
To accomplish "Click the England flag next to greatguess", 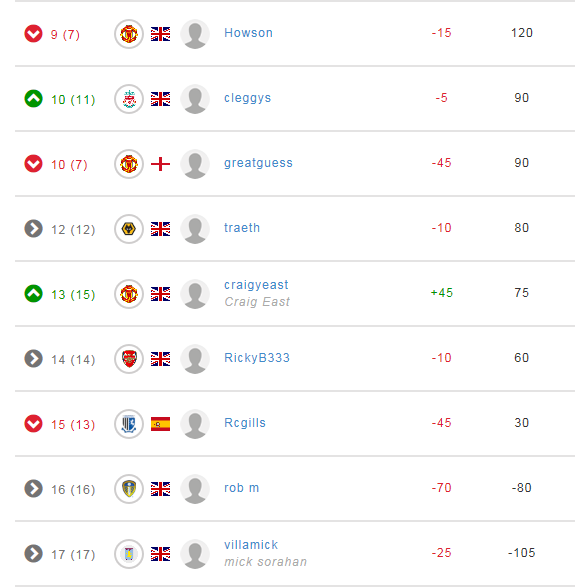I will 161,164.
